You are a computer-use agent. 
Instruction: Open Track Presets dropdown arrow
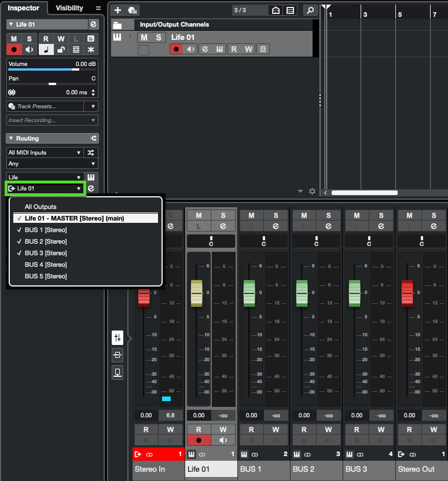pos(93,107)
